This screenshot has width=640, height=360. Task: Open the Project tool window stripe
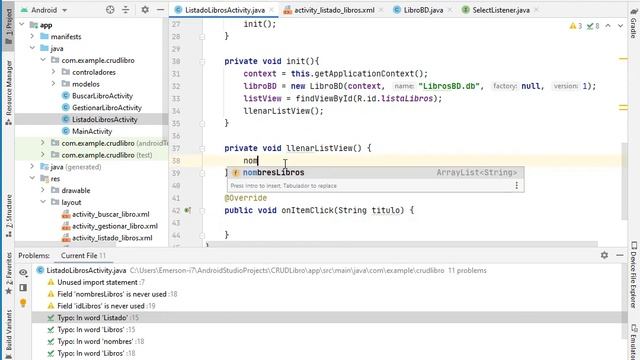pos(8,28)
